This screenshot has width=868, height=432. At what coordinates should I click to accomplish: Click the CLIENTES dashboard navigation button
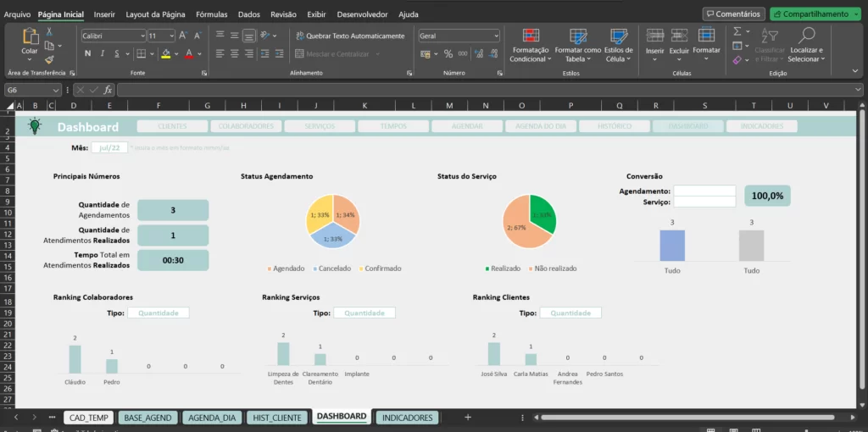pos(172,126)
